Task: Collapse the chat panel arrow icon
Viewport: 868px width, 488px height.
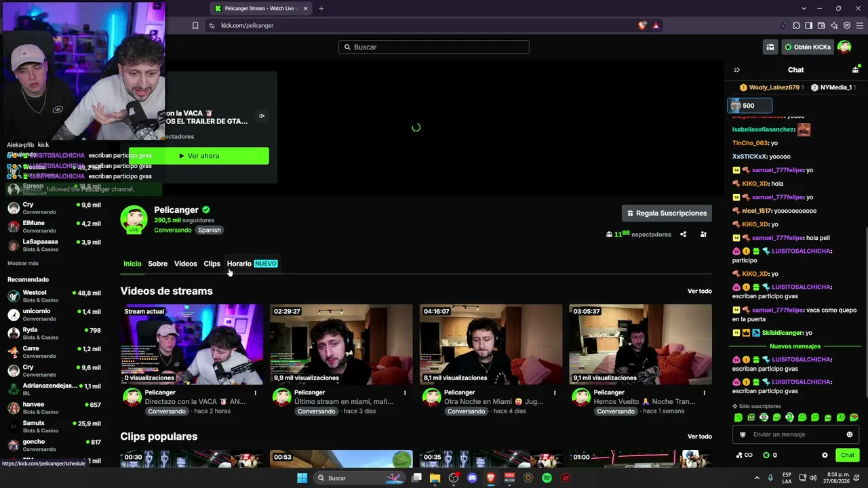Action: (x=737, y=70)
